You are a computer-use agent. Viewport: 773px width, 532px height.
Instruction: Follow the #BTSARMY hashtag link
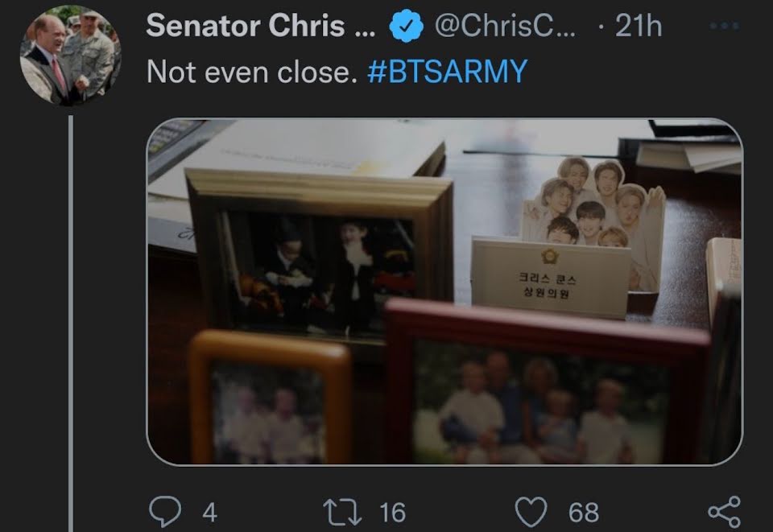(x=448, y=72)
